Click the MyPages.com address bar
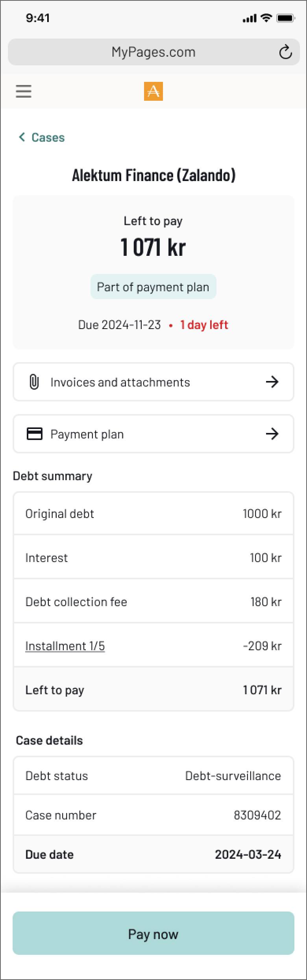 [153, 52]
